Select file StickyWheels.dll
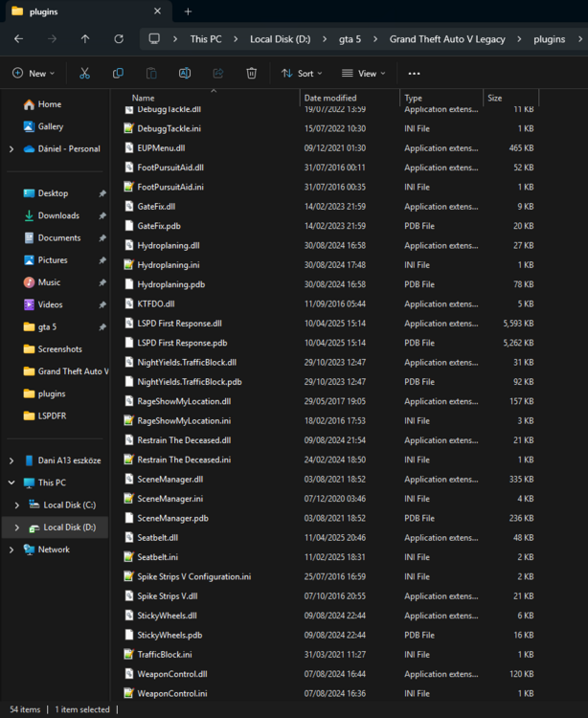The height and width of the screenshot is (718, 588). 168,616
